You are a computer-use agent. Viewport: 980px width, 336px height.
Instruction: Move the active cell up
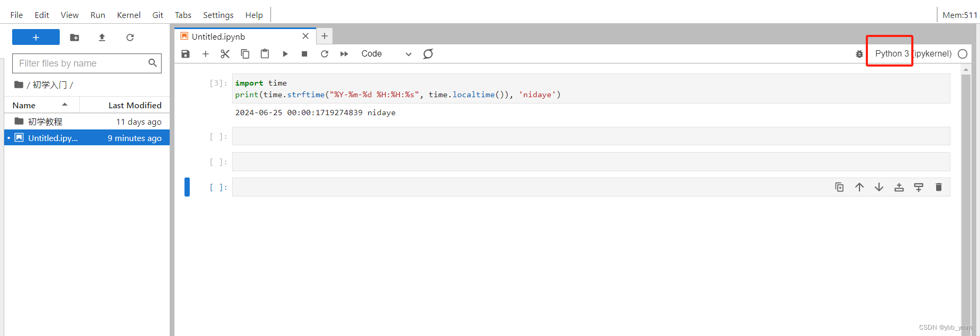pyautogui.click(x=859, y=187)
